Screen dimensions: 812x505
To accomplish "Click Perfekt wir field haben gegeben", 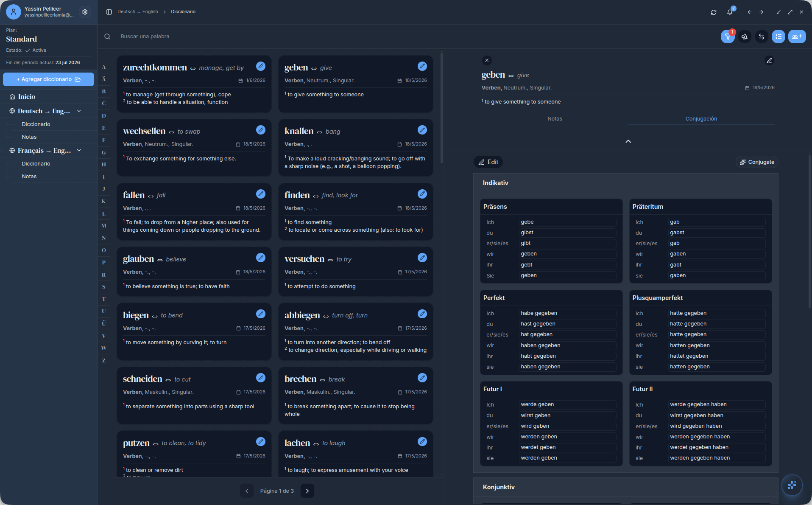I will 567,345.
